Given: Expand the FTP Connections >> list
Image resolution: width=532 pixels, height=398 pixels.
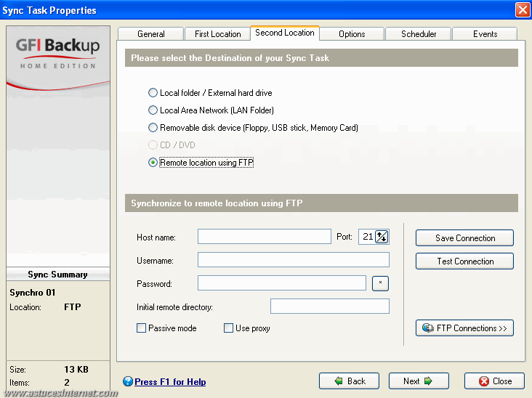Looking at the screenshot, I should pos(464,328).
